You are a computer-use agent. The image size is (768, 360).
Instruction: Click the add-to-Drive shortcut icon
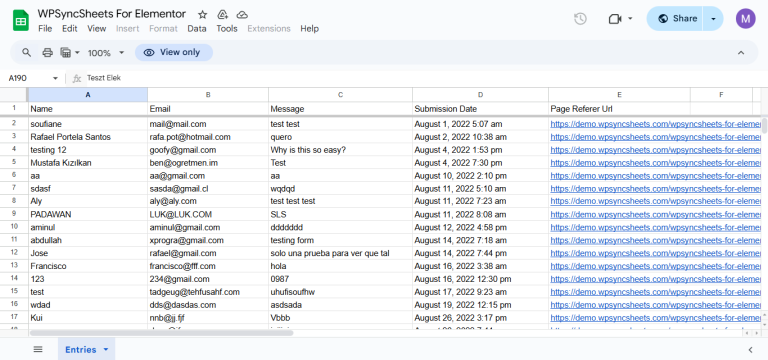coord(222,15)
